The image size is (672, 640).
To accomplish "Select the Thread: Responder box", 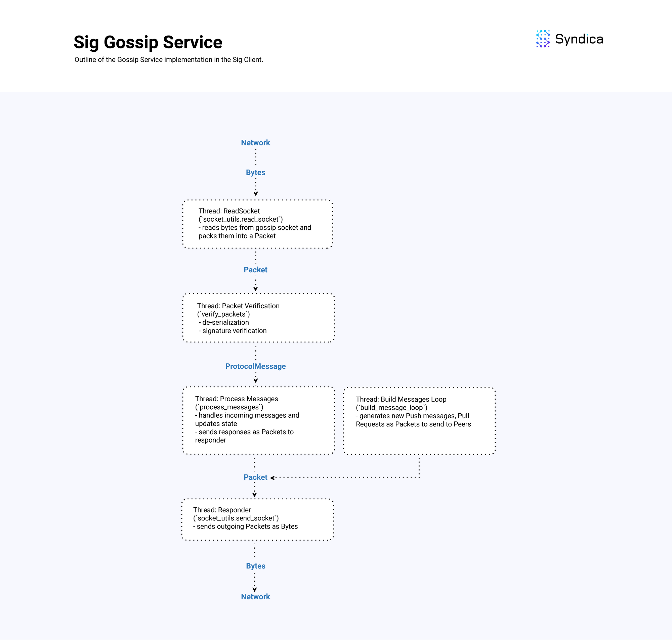I will 257,519.
